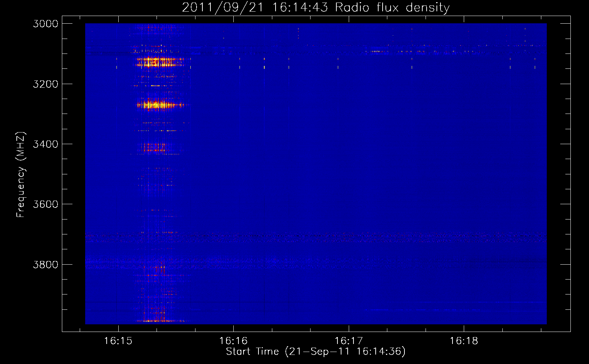
Task: Click the 3400 frequency tick label
Action: pyautogui.click(x=46, y=144)
